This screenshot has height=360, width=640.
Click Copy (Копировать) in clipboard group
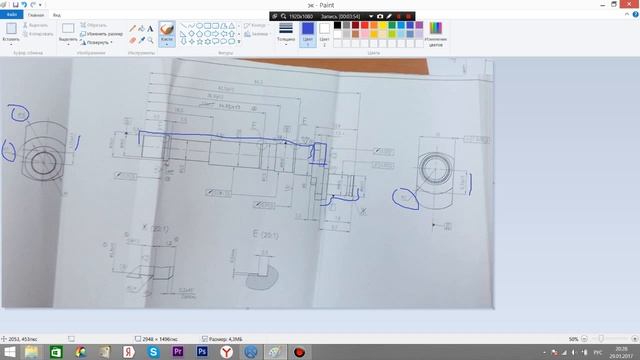tap(38, 34)
